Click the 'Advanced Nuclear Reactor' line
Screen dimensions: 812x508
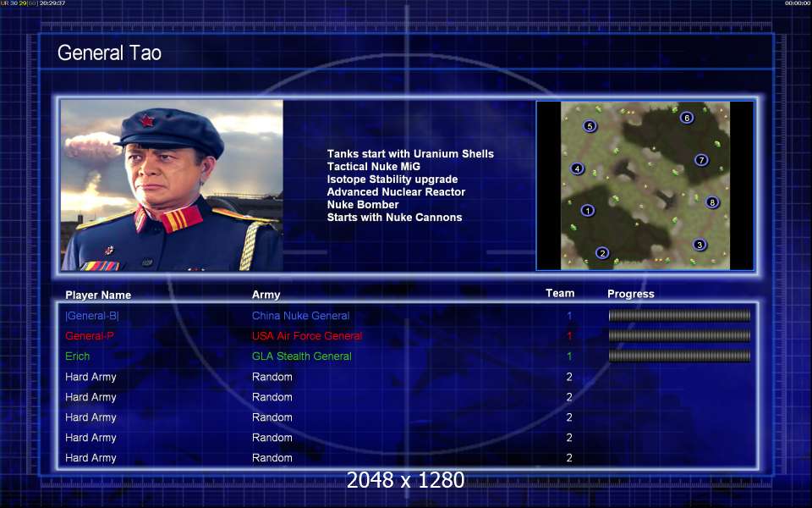pos(396,192)
